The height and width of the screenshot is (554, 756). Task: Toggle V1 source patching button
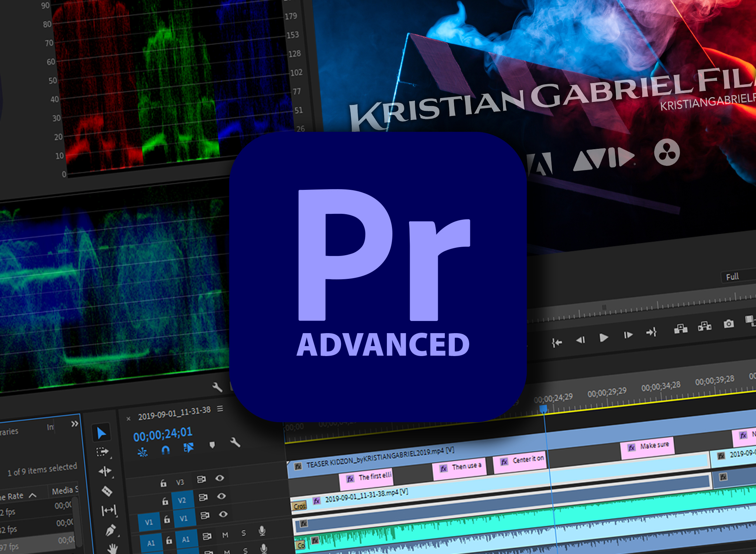point(149,522)
